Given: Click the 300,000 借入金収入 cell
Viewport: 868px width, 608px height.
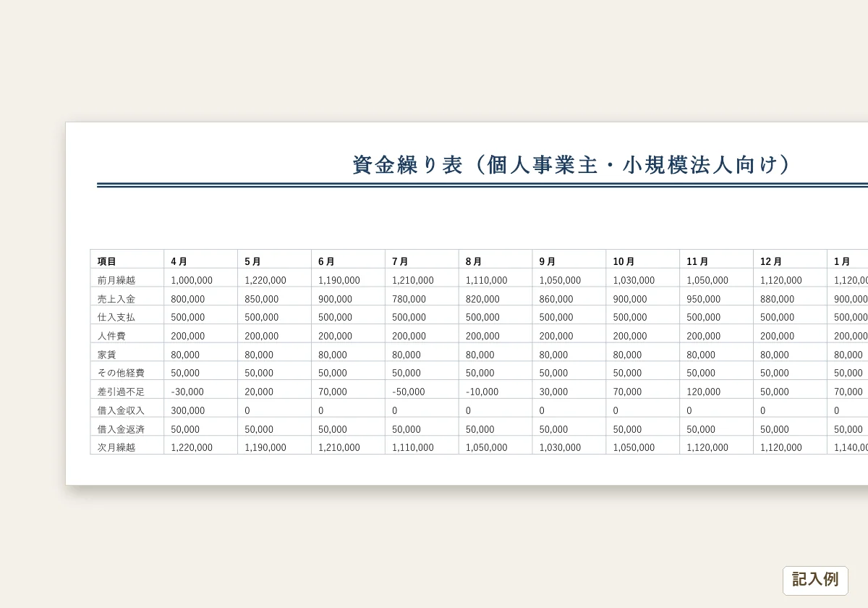Looking at the screenshot, I should (201, 409).
